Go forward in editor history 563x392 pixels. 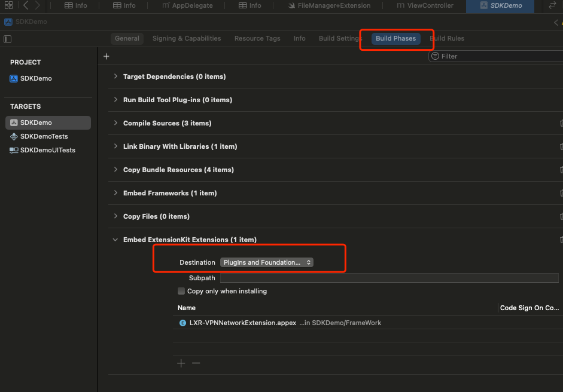(37, 5)
